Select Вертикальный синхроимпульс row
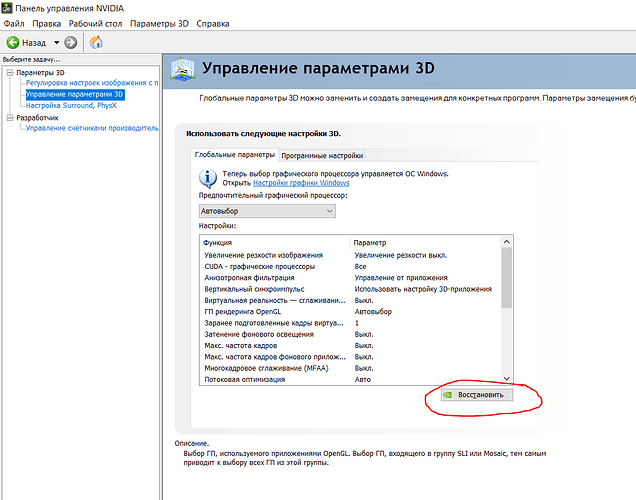636x500 pixels. [350, 289]
